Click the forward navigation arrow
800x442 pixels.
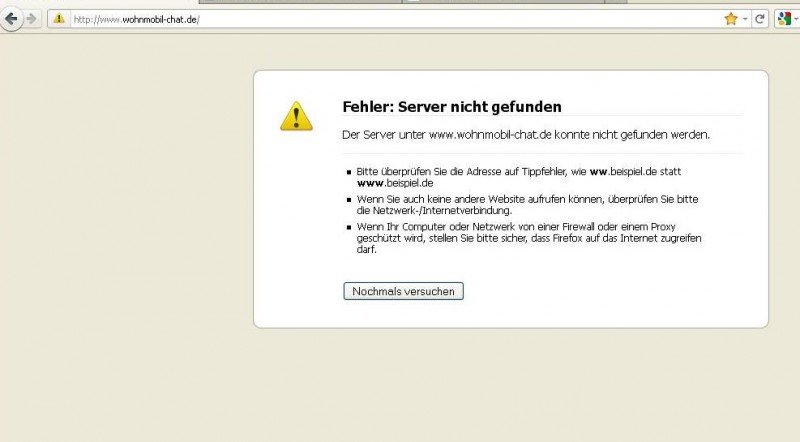(32, 18)
